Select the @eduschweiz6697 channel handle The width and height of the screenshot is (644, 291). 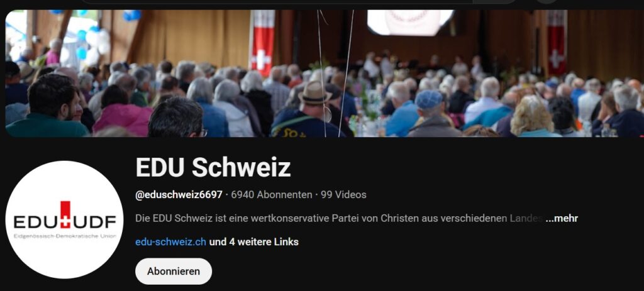point(179,195)
